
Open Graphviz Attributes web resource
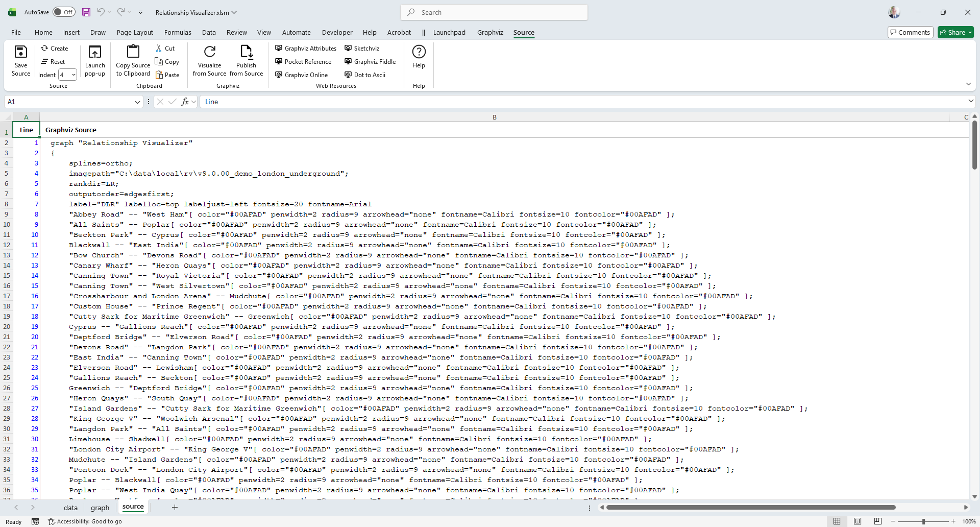(x=306, y=49)
